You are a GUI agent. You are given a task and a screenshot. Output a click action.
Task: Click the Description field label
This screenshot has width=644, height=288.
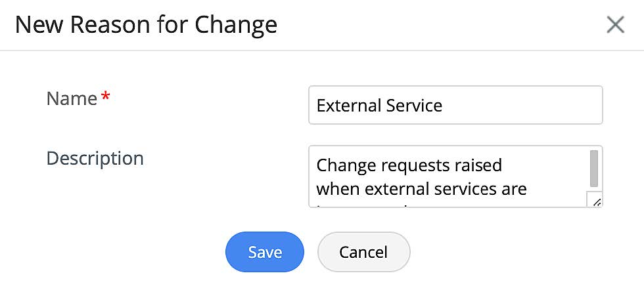click(95, 158)
